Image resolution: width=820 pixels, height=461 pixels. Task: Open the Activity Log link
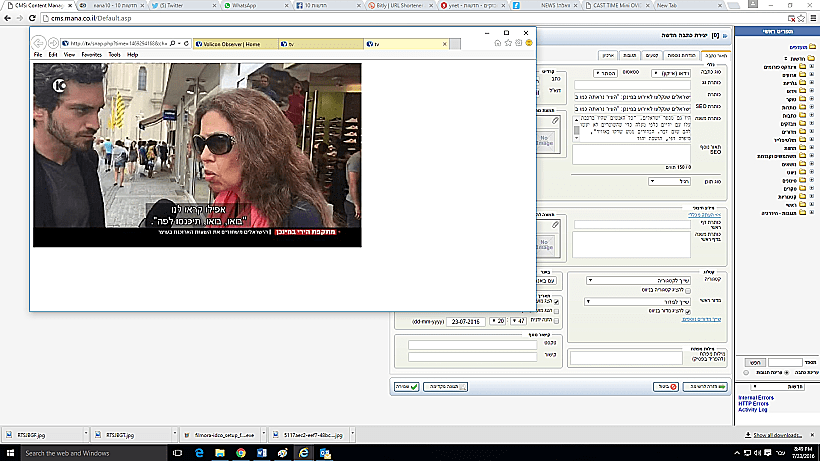[x=752, y=410]
